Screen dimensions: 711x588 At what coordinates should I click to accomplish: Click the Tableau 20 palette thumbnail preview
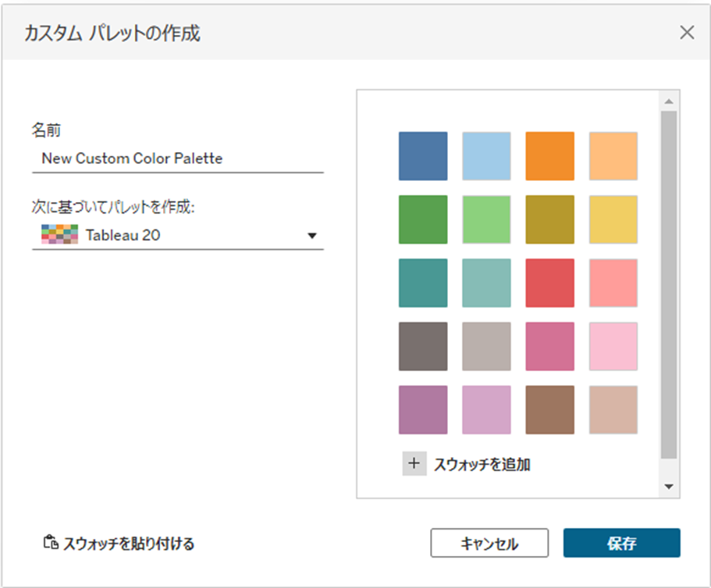[x=59, y=235]
